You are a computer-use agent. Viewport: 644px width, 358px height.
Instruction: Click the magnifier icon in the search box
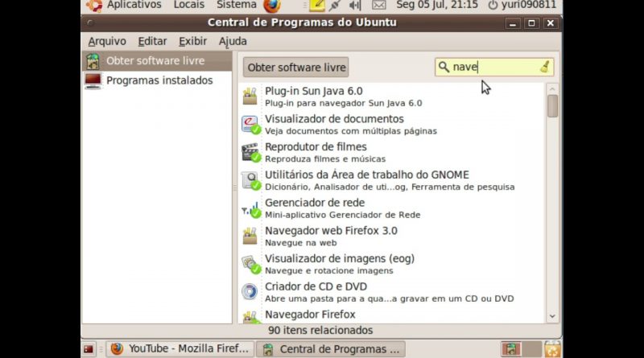[444, 67]
